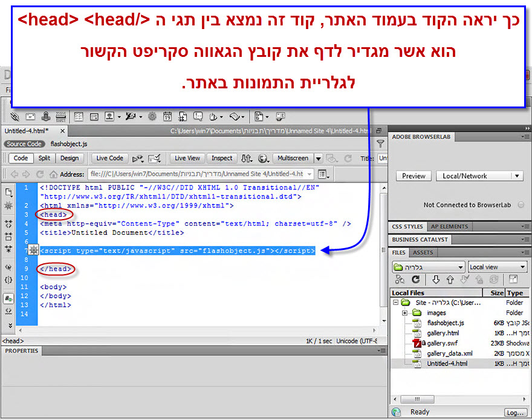Expand the images folder

coord(404,313)
